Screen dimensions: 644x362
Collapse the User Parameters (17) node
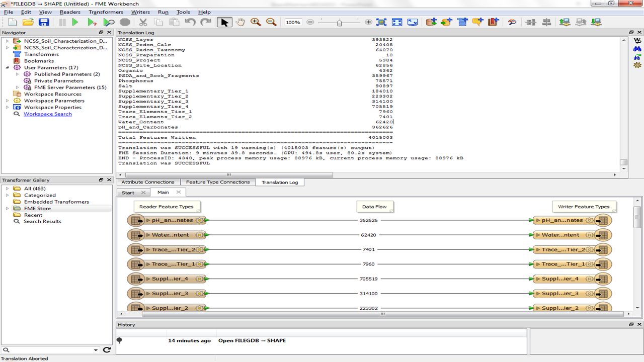coord(7,67)
